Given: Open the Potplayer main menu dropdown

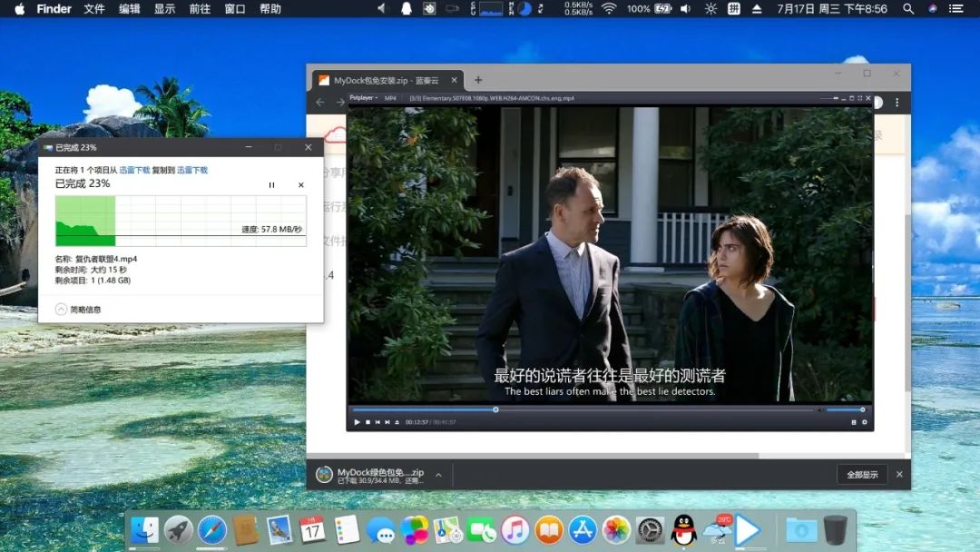Looking at the screenshot, I should (363, 98).
